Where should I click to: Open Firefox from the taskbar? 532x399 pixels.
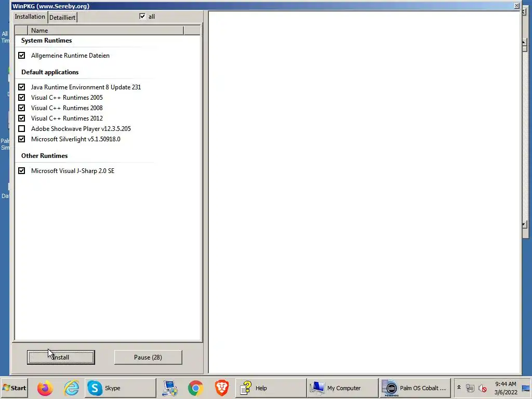(45, 388)
